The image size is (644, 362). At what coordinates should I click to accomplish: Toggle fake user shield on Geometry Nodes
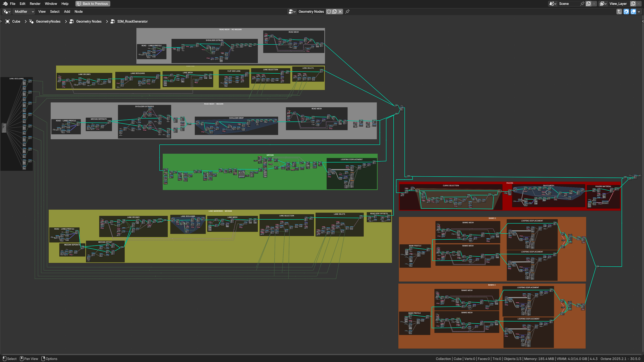(x=329, y=12)
